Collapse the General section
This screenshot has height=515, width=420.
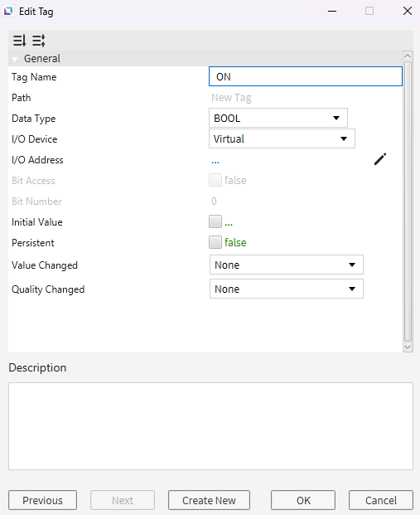15,59
